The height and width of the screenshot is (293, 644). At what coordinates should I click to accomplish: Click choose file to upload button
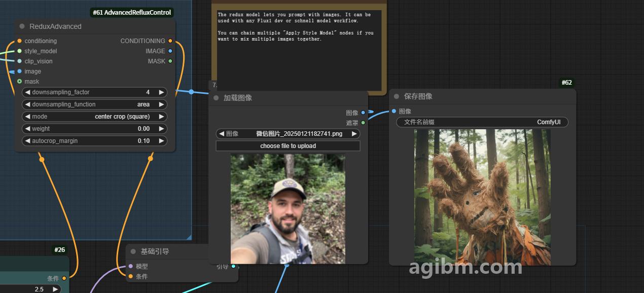(x=288, y=146)
